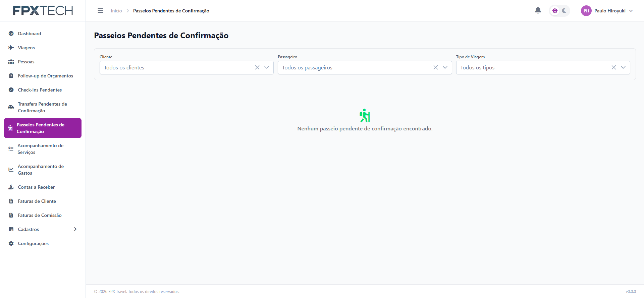The height and width of the screenshot is (298, 644).
Task: Open Follow-up de Orçamentos page
Action: point(43,76)
